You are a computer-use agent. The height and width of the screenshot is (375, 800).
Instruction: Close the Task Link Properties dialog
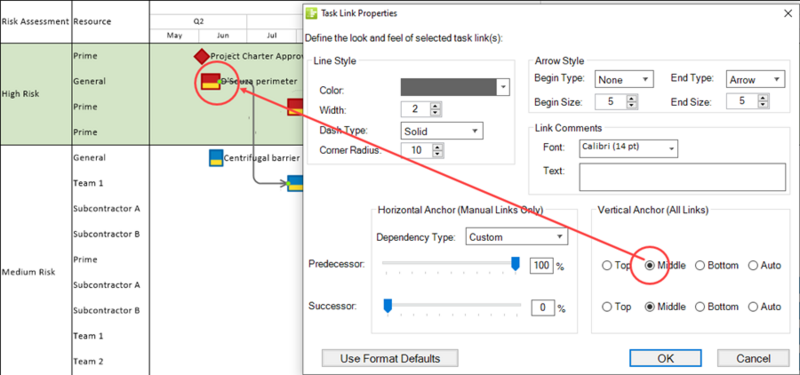point(788,14)
